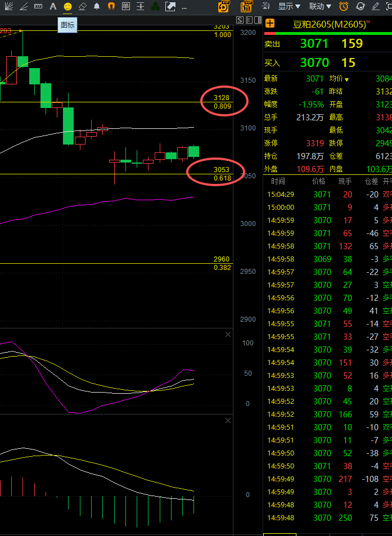Open the smiley icon marker tool
The width and height of the screenshot is (392, 536).
pos(67,6)
